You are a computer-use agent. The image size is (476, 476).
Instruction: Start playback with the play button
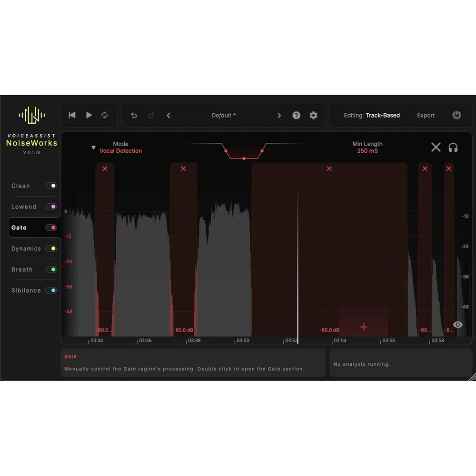pyautogui.click(x=89, y=115)
